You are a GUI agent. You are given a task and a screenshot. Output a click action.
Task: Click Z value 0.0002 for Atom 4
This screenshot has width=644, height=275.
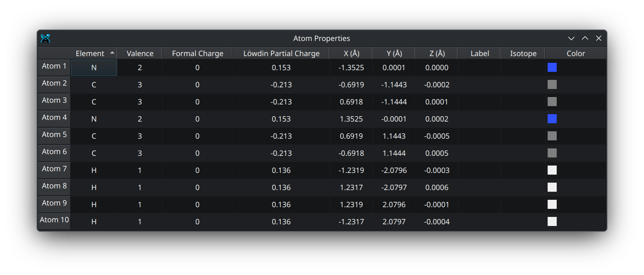pyautogui.click(x=436, y=119)
